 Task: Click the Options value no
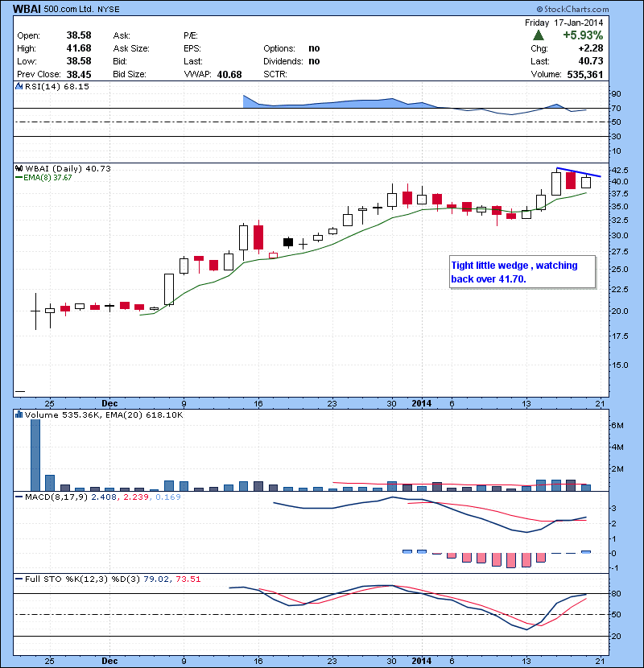click(x=314, y=48)
